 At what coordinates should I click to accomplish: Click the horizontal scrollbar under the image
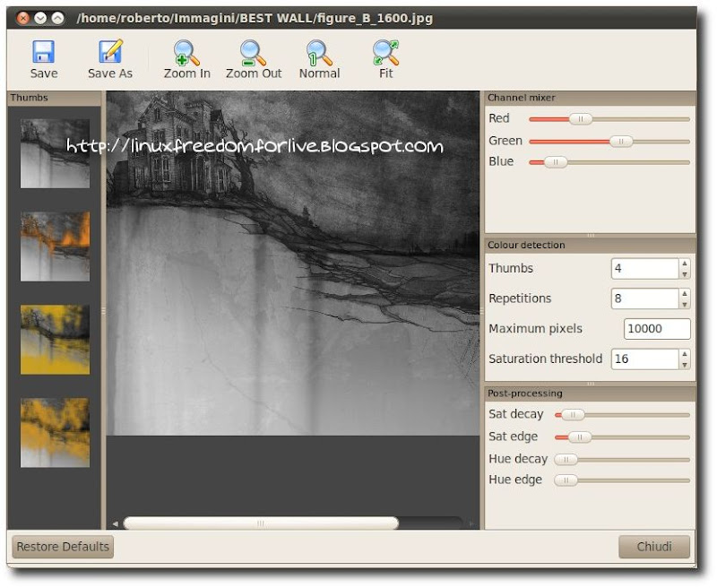(x=260, y=523)
